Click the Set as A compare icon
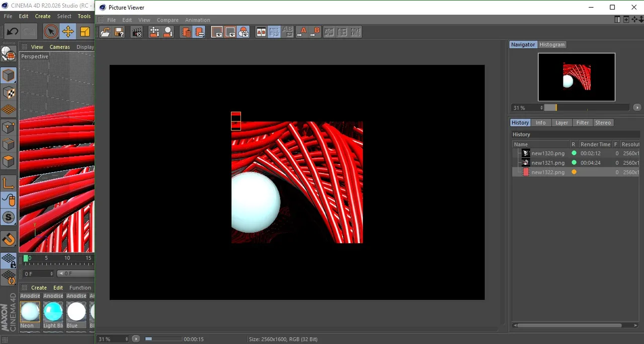 (x=301, y=32)
